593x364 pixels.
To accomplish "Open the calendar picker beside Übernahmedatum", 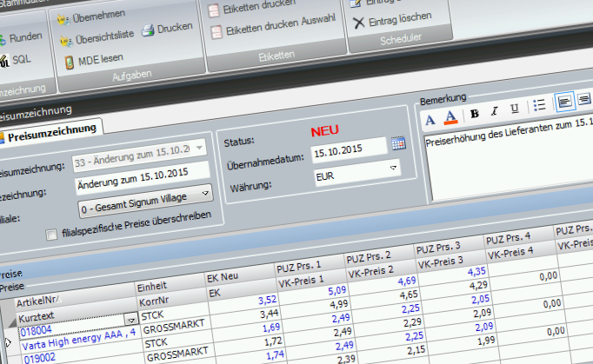I will click(398, 143).
